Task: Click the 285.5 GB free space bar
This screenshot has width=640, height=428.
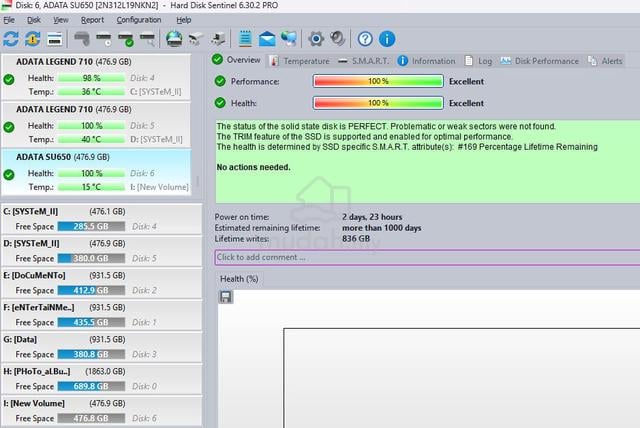Action: pos(91,226)
